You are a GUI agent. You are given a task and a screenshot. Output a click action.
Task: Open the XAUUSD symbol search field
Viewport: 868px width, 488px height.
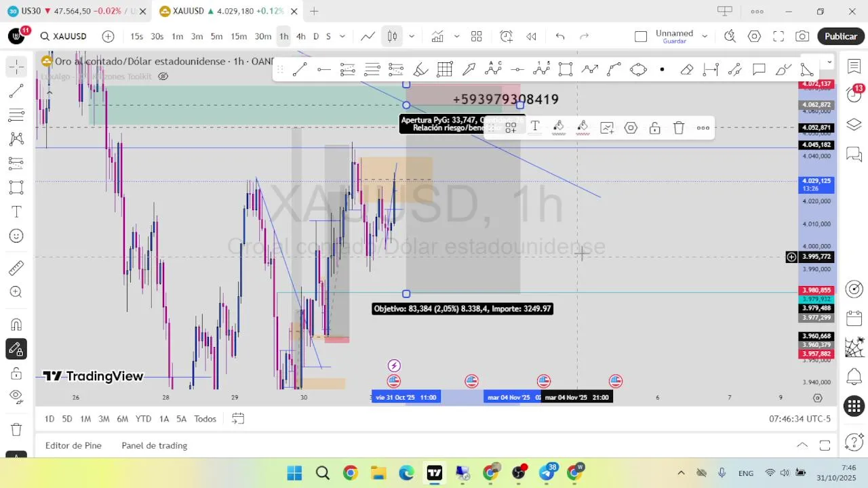tap(63, 37)
